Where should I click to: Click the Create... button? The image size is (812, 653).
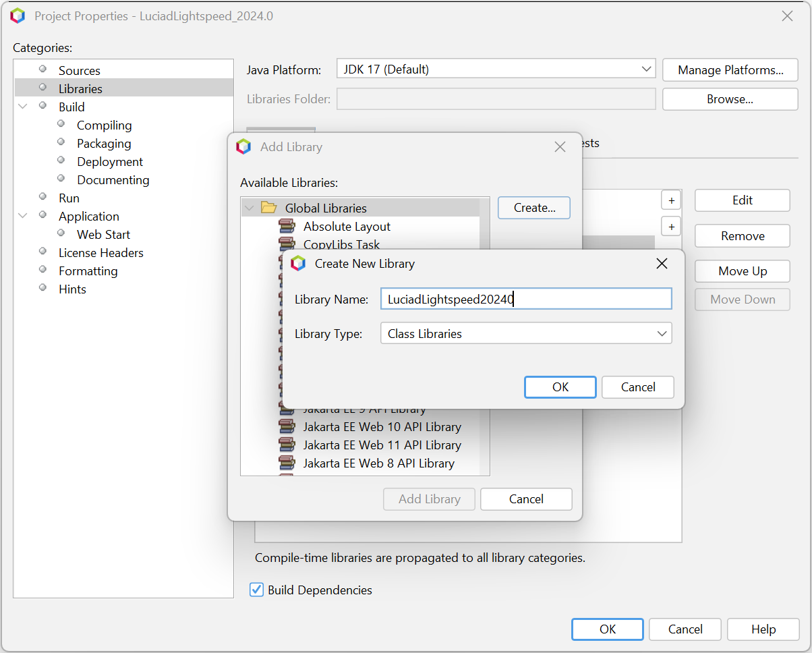[534, 208]
